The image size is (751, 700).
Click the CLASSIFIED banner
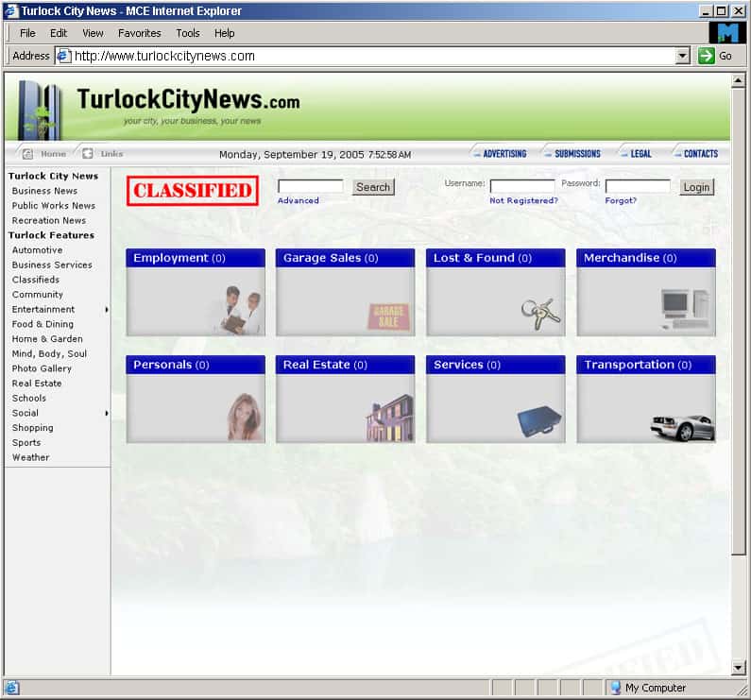pyautogui.click(x=193, y=191)
